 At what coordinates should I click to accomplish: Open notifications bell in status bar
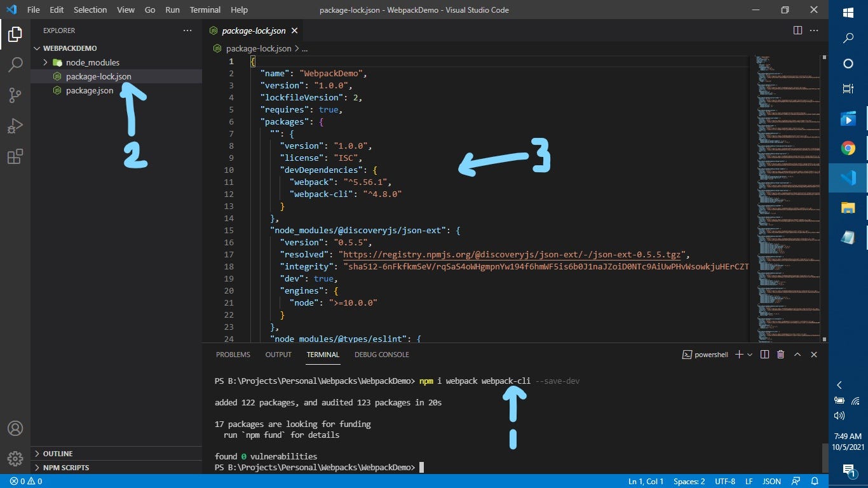815,482
